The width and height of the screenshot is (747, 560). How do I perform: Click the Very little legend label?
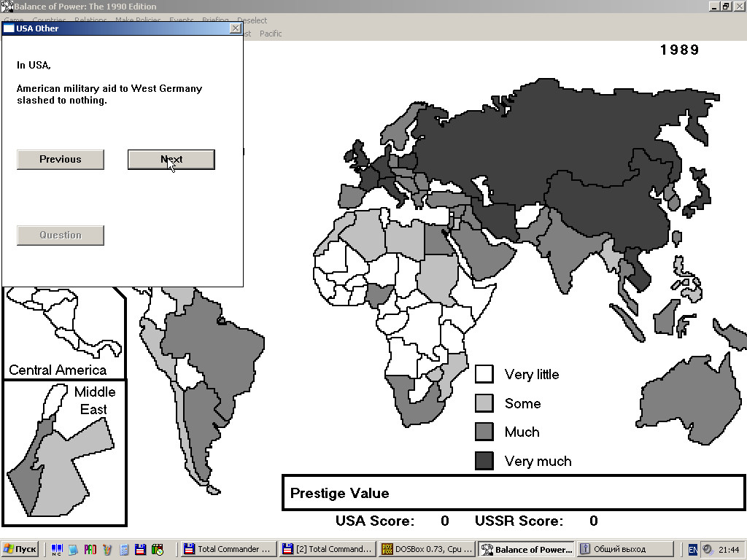[x=532, y=375]
